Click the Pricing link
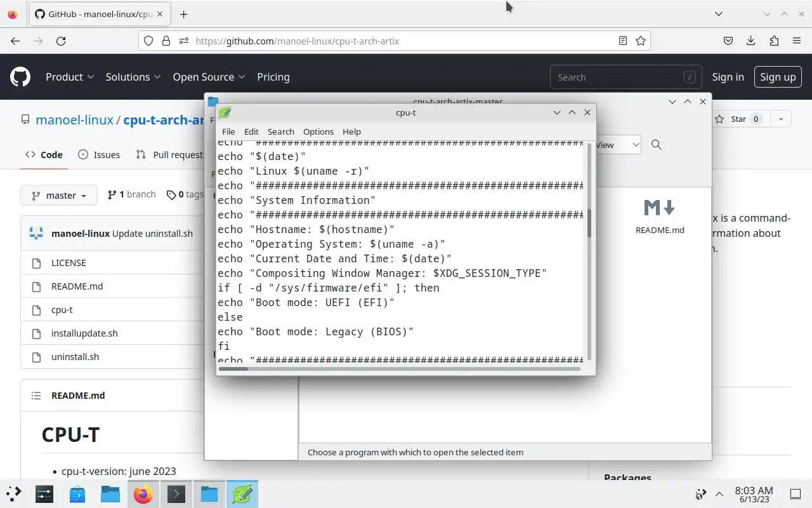Viewport: 812px width, 508px height. pyautogui.click(x=273, y=77)
